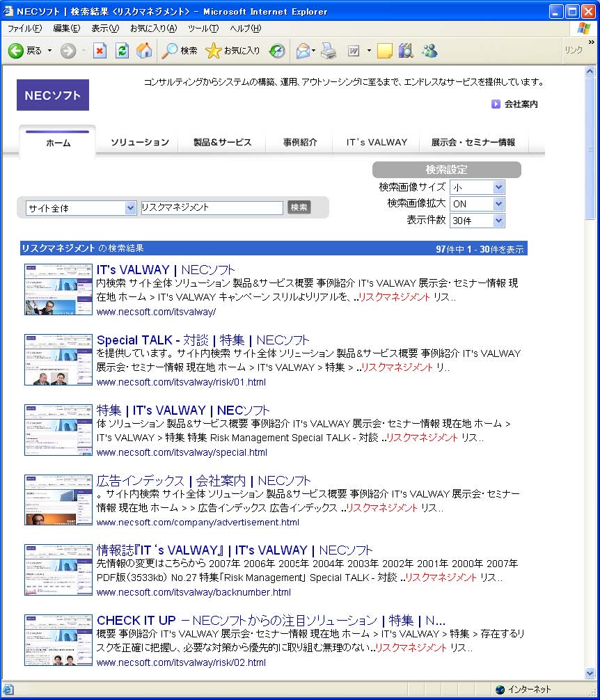Open the toolbar 検索 magnifier search pane
Viewport: 600px width, 700px height.
coord(179,50)
